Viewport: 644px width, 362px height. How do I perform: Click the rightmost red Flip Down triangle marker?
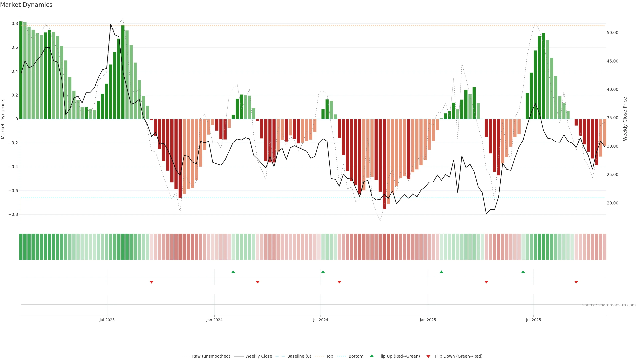pyautogui.click(x=576, y=282)
